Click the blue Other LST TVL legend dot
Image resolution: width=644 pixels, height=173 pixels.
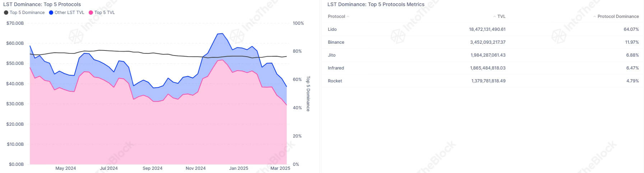pyautogui.click(x=51, y=13)
